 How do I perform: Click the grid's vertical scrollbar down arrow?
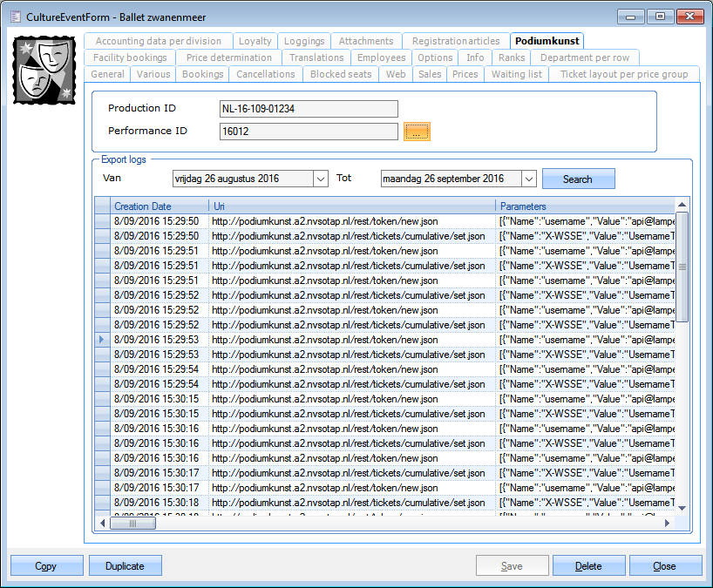(x=682, y=509)
